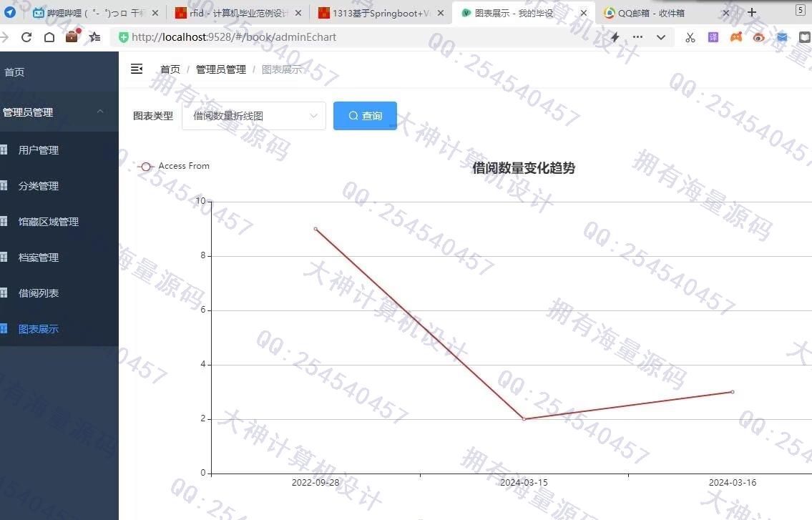Open the purple translate extension icon
This screenshot has width=812, height=520.
(x=713, y=37)
